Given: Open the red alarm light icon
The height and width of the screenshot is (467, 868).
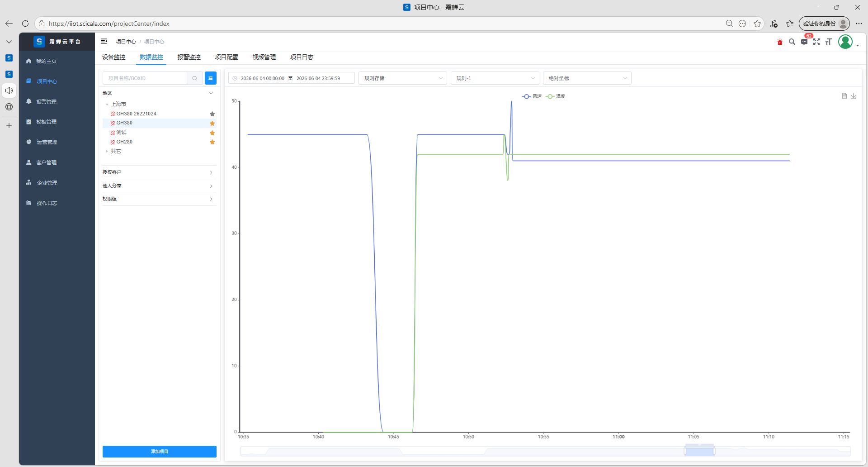Looking at the screenshot, I should (780, 42).
